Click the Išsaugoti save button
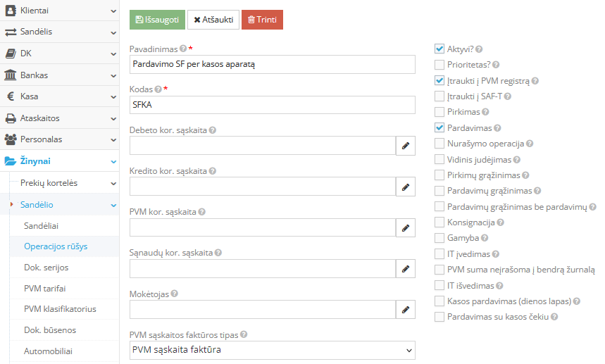605x364 pixels. point(157,20)
